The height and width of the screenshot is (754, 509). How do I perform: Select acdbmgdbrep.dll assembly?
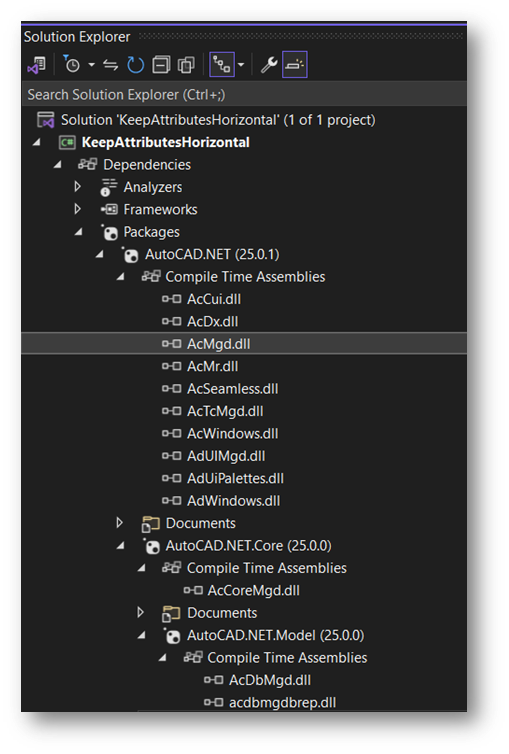tap(282, 703)
